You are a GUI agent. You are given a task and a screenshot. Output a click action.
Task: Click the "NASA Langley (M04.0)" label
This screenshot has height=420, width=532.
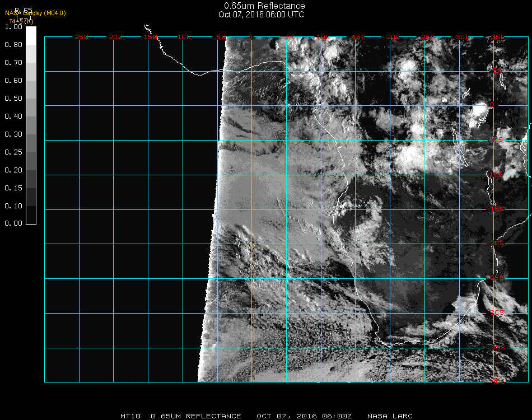[35, 13]
